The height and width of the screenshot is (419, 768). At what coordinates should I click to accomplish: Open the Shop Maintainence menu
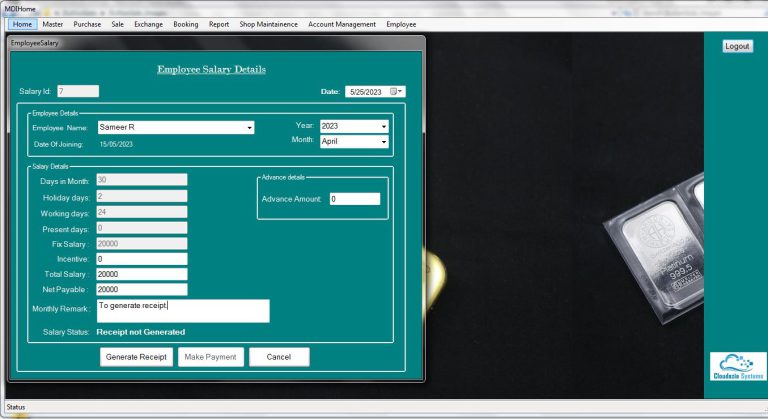268,24
